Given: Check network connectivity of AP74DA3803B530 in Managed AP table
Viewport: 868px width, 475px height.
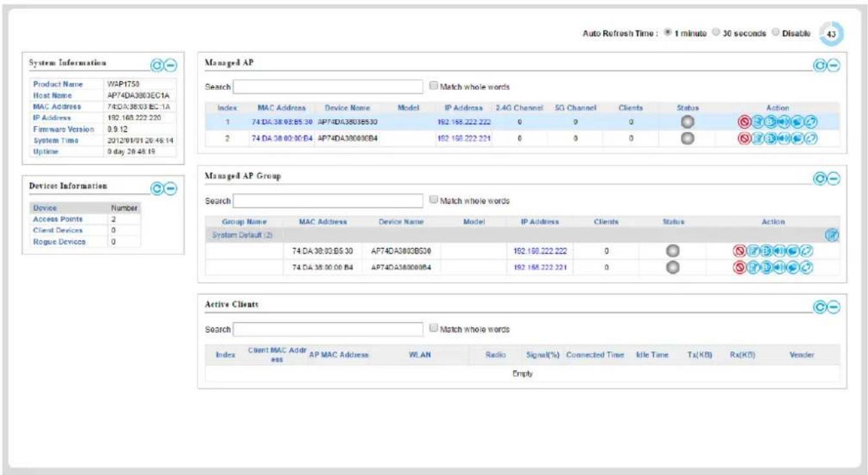Looking at the screenshot, I should click(x=797, y=122).
